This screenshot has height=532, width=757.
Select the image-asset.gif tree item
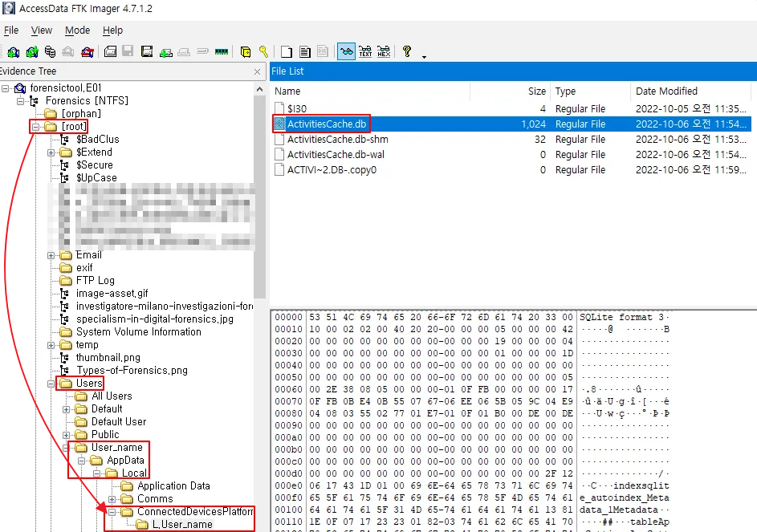coord(112,294)
